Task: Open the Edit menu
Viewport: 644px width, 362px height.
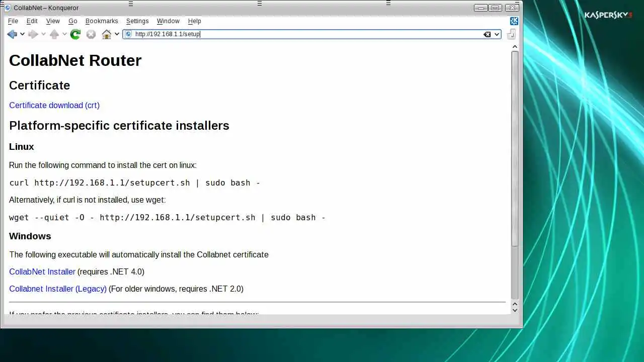Action: click(32, 21)
